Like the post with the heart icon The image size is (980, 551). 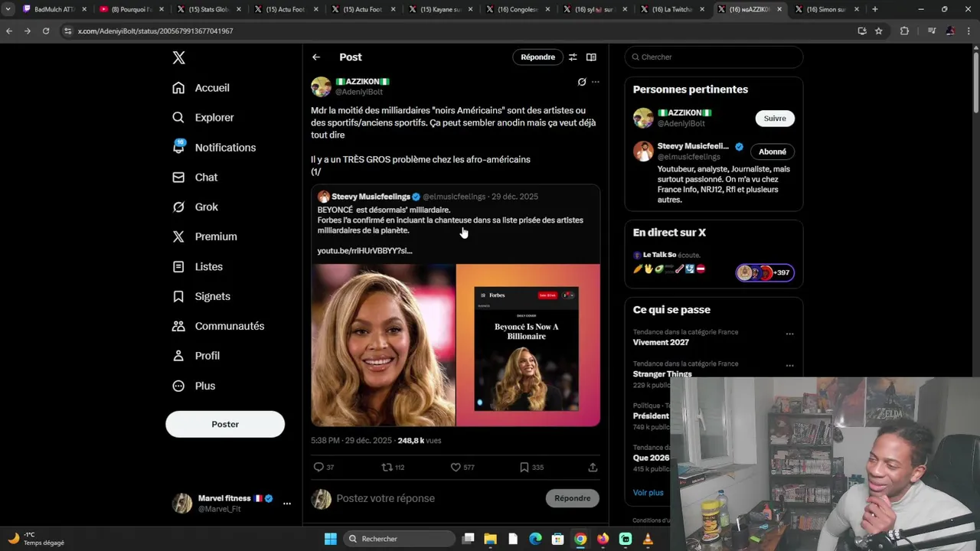tap(456, 468)
